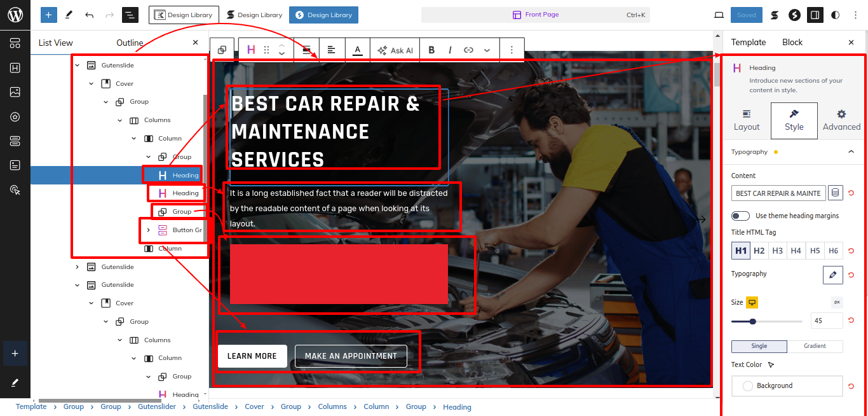Image resolution: width=868 pixels, height=416 pixels.
Task: Click the cursor click icon in left sidebar
Action: [15, 190]
